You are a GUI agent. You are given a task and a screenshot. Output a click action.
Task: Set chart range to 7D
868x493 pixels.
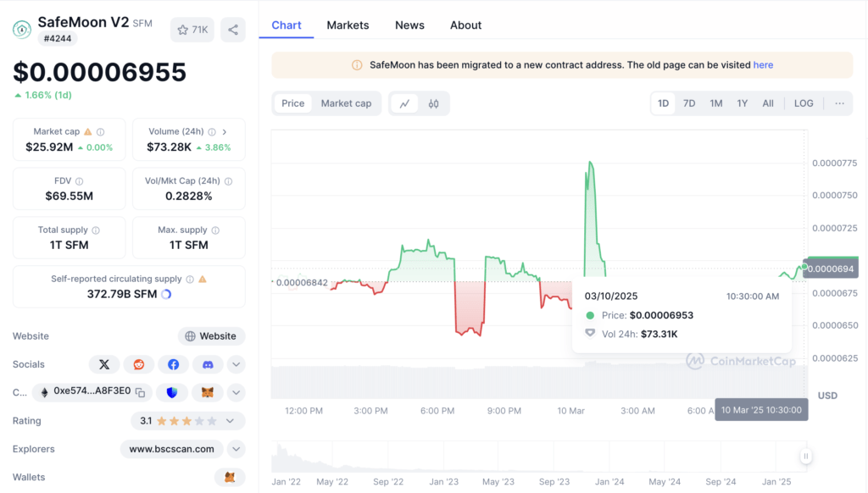(689, 103)
